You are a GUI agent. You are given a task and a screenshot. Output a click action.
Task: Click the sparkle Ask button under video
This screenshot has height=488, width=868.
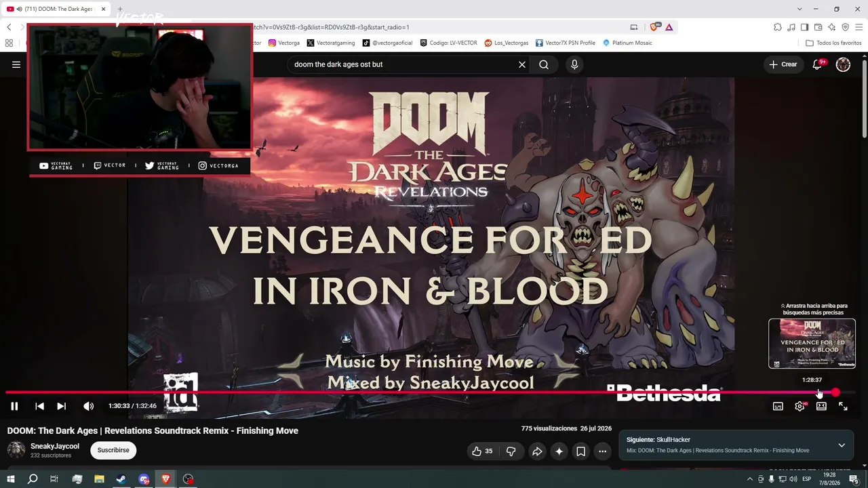[559, 451]
